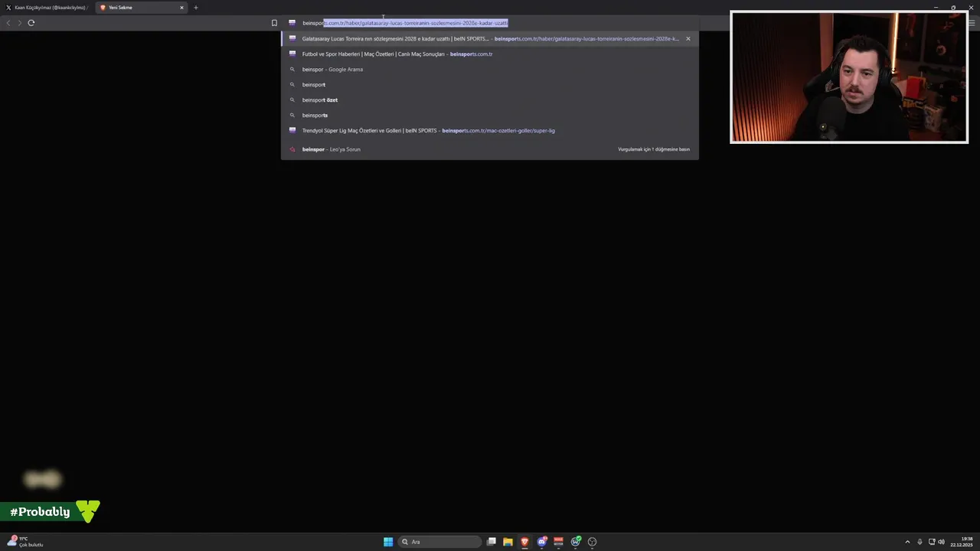Screen dimensions: 980x551
Task: Select 'beinspor - Google Arama' suggestion
Action: tap(490, 69)
